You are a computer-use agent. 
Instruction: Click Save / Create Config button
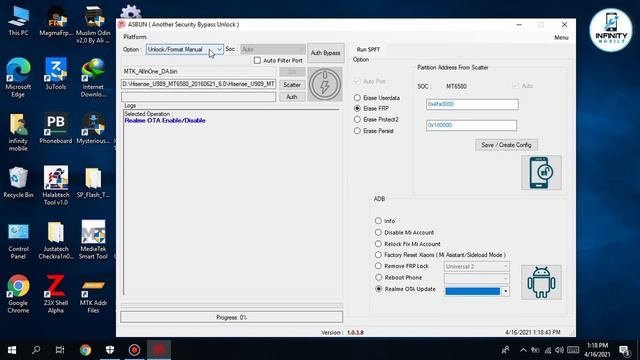point(507,145)
